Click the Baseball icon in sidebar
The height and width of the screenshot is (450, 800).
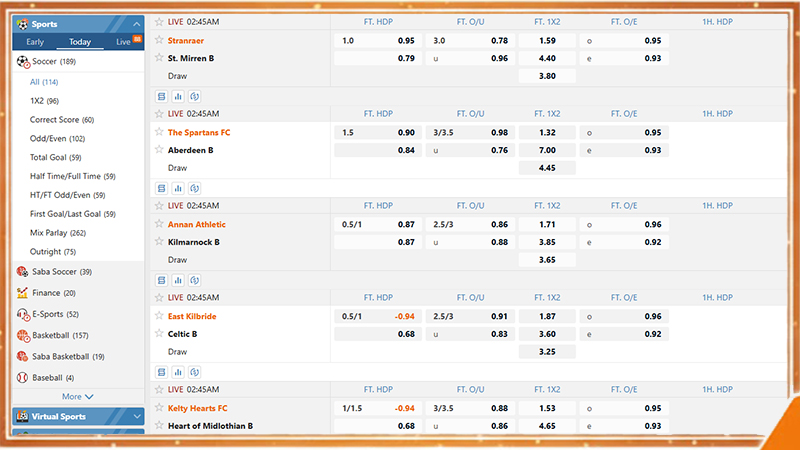coord(22,378)
